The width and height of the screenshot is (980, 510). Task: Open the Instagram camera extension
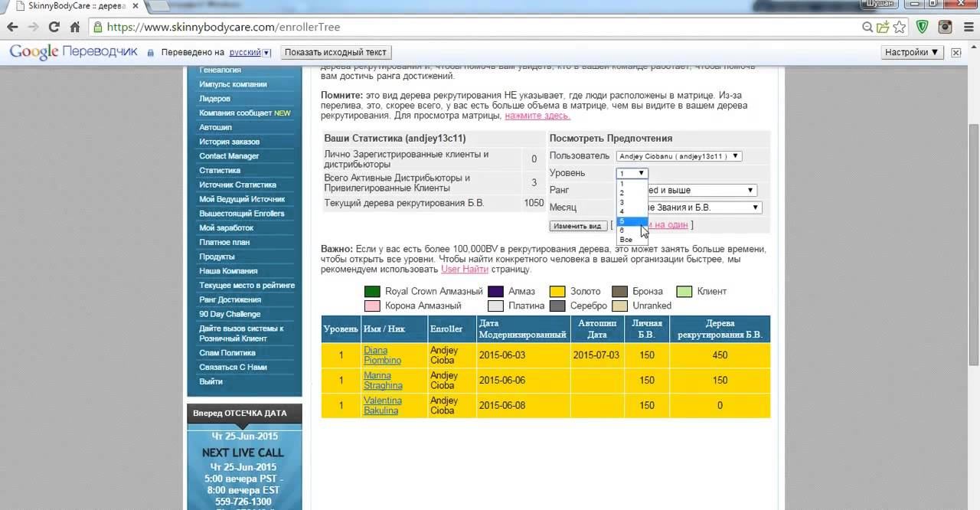tap(945, 27)
